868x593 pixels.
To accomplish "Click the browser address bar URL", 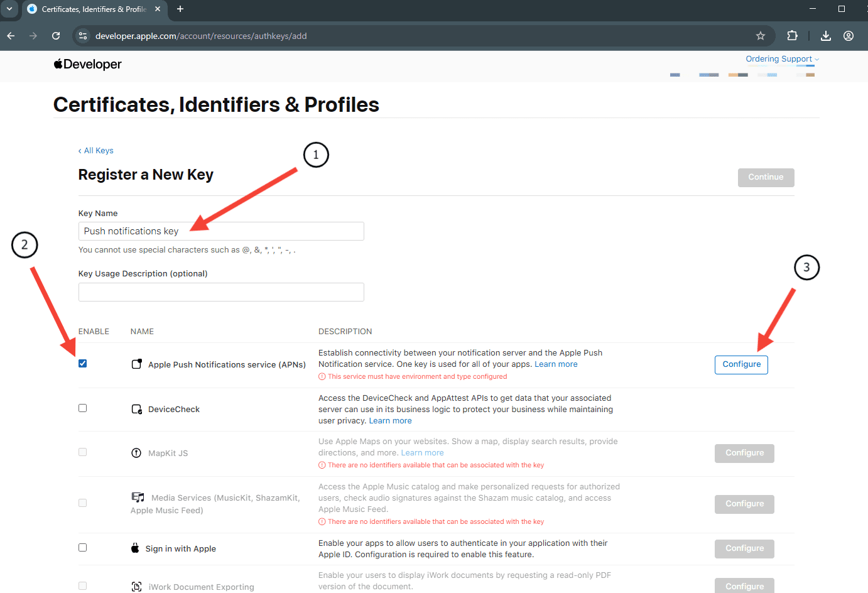I will tap(201, 36).
